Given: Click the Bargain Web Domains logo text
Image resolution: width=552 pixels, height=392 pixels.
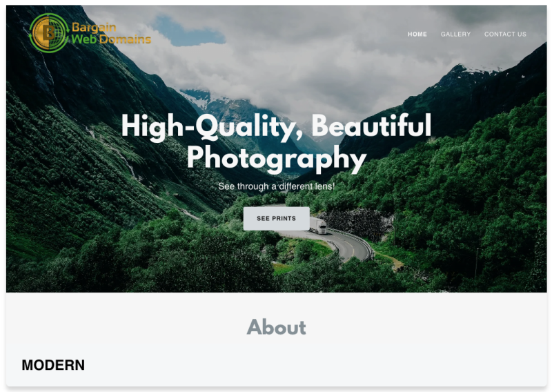Looking at the screenshot, I should (111, 33).
